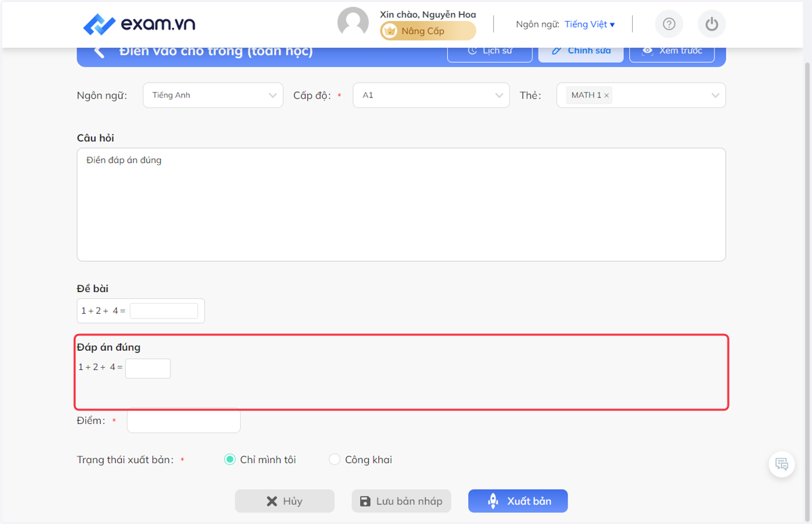Select the Chỉnh sửa edit button
This screenshot has height=524, width=812.
[x=581, y=53]
